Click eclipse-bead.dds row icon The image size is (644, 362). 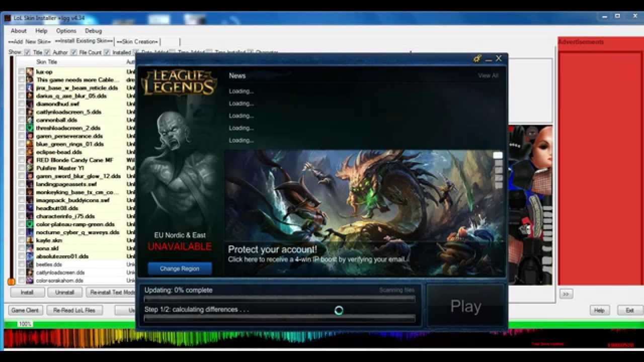click(30, 152)
